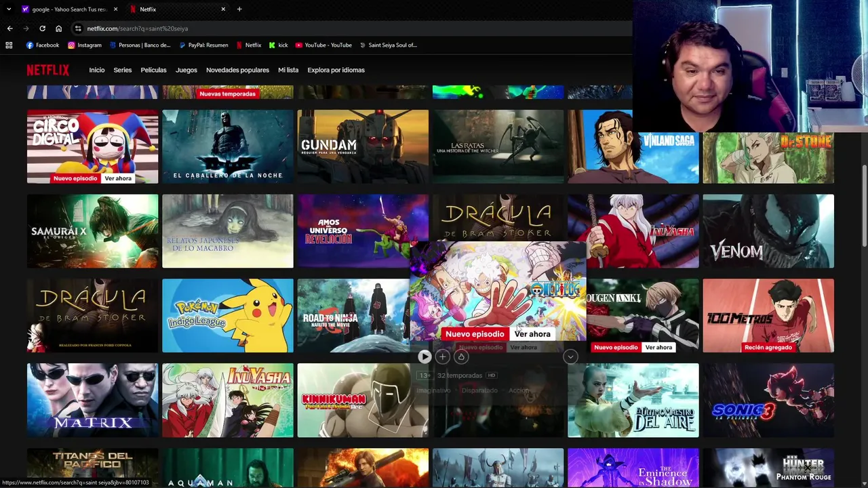868x488 pixels.
Task: Reload the page with the refresh icon
Action: 42,28
